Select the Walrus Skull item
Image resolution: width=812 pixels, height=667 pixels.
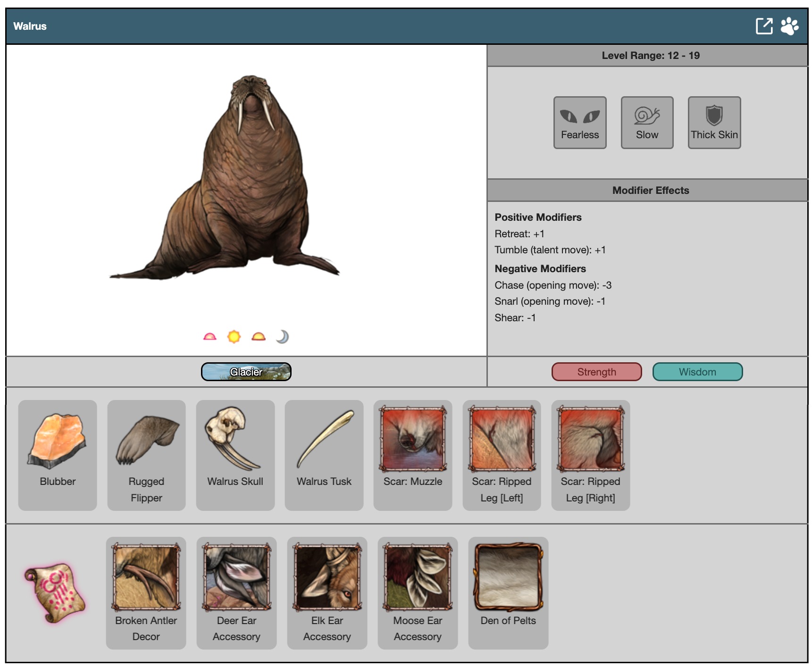click(235, 455)
